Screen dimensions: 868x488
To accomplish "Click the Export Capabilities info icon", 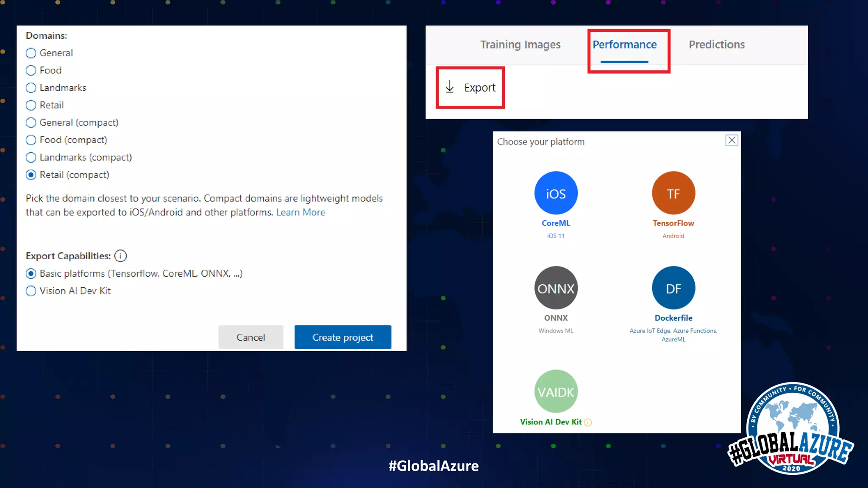I will tap(120, 256).
